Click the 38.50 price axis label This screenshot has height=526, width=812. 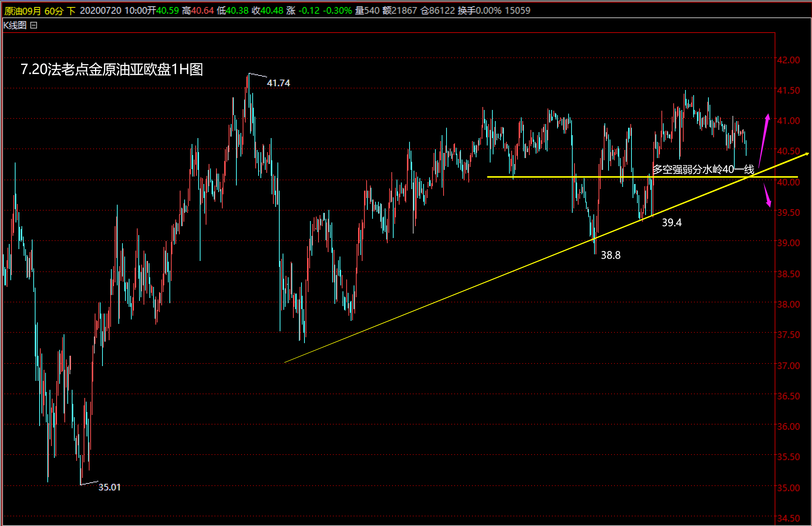[788, 274]
